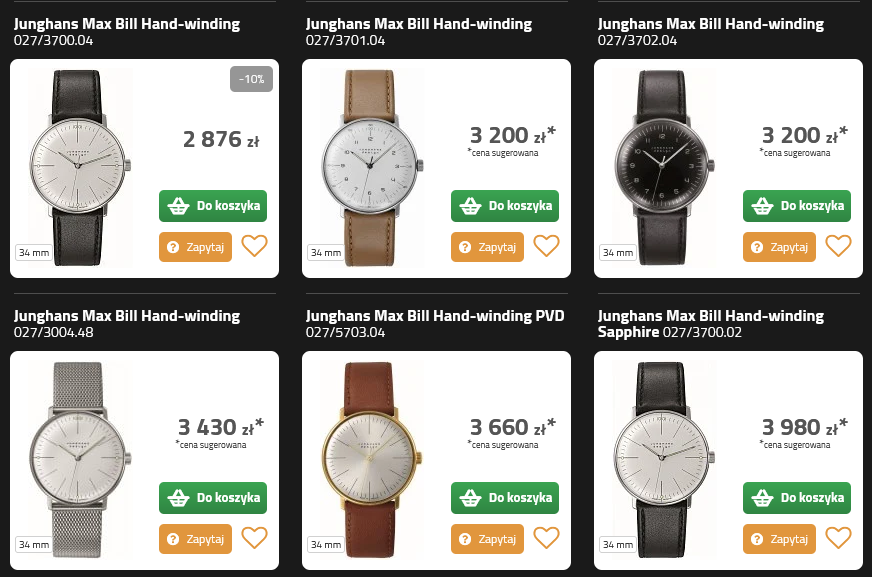This screenshot has height=577, width=872.
Task: Click the black dial watch image 027/3702.04
Action: 663,167
